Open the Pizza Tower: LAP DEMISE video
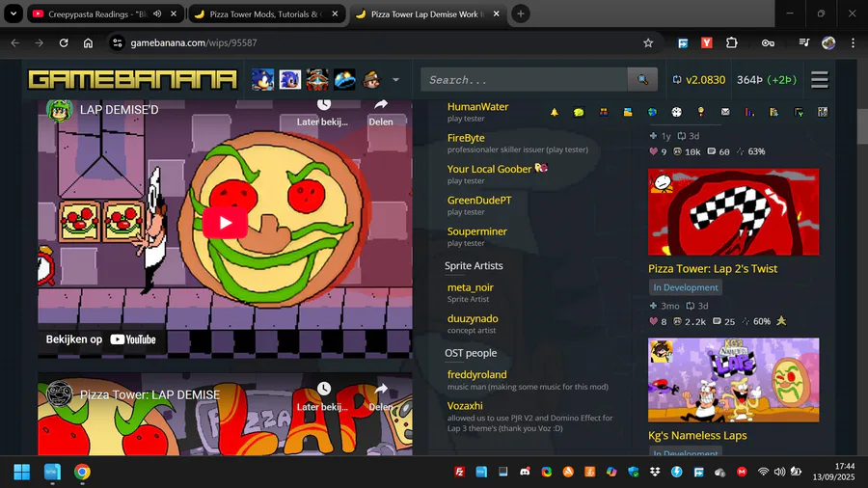868x488 pixels. pos(150,394)
